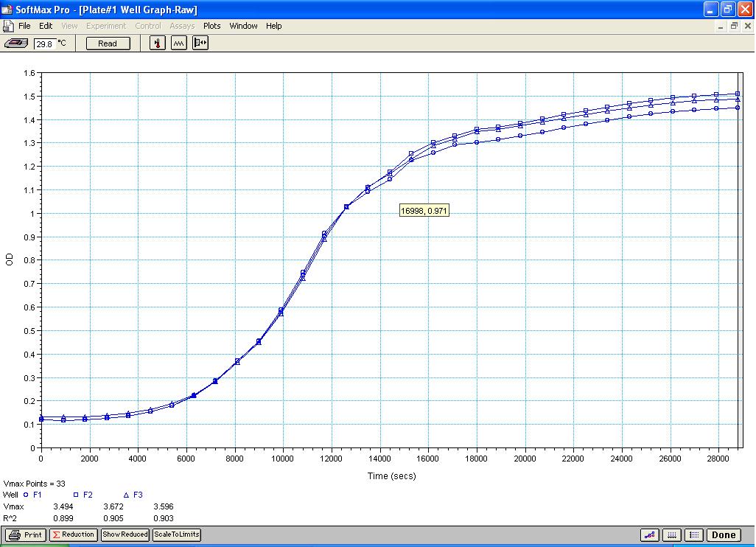Click the automix zigzag toolbar icon
The image size is (756, 547).
click(179, 43)
